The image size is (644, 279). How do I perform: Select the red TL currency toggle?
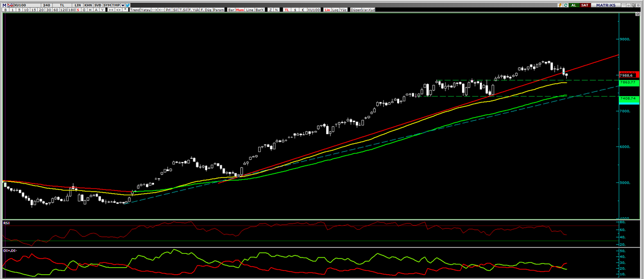pyautogui.click(x=287, y=10)
